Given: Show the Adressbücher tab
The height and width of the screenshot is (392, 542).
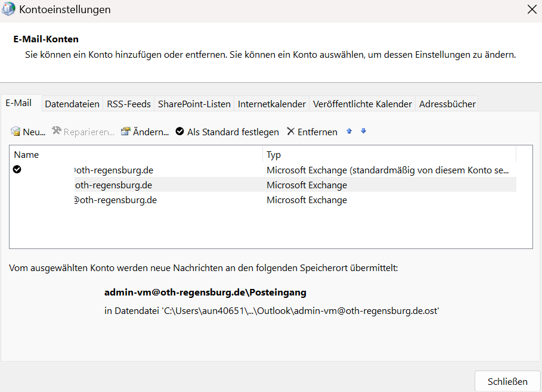Looking at the screenshot, I should 447,104.
